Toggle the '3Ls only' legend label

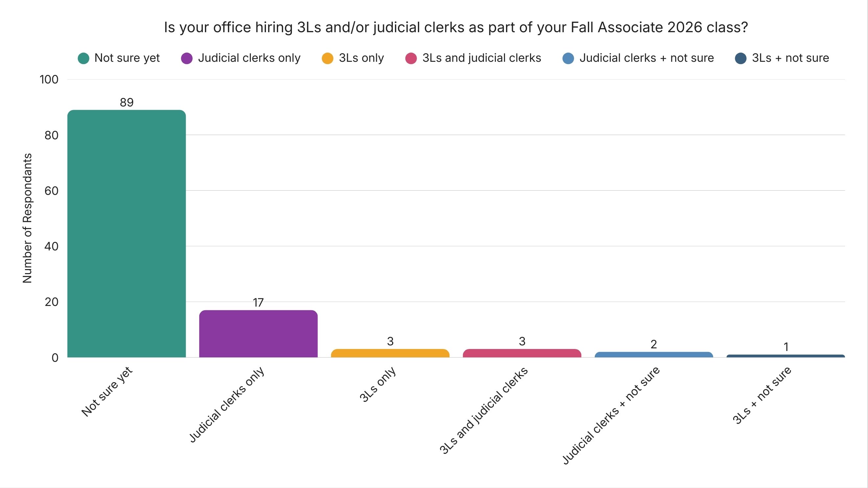pos(361,58)
